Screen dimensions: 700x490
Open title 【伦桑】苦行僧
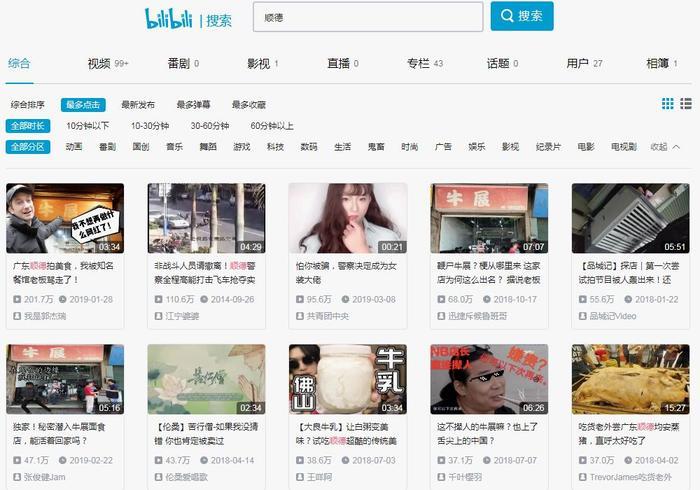[206, 434]
